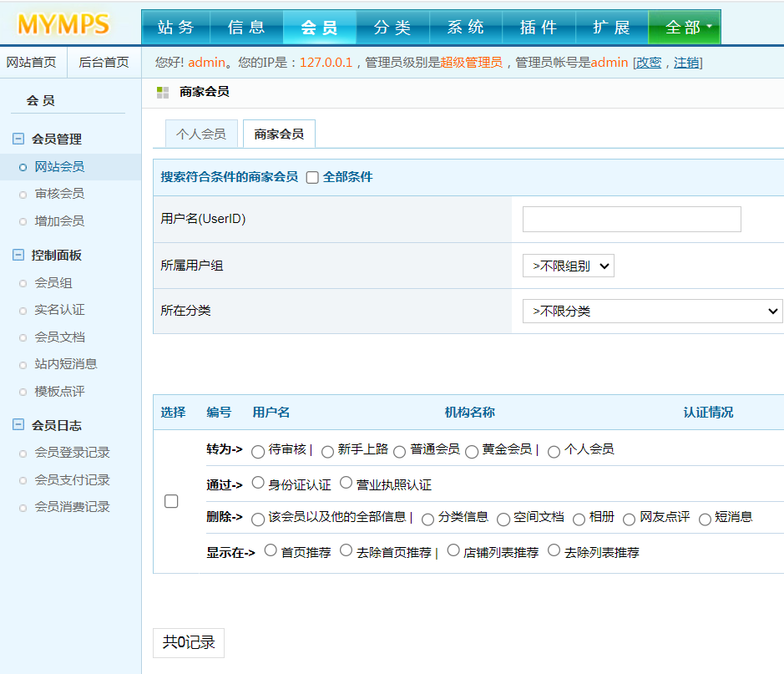Collapse the 控制面板 section

coord(18,255)
